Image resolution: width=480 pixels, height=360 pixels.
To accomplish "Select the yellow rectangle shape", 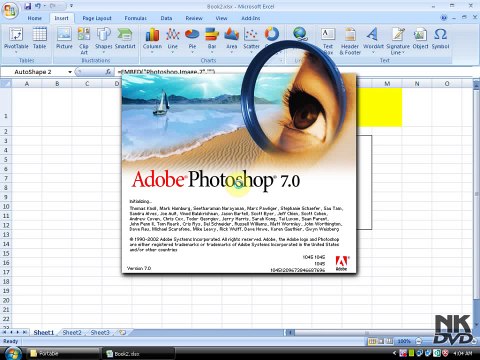I will click(x=379, y=107).
